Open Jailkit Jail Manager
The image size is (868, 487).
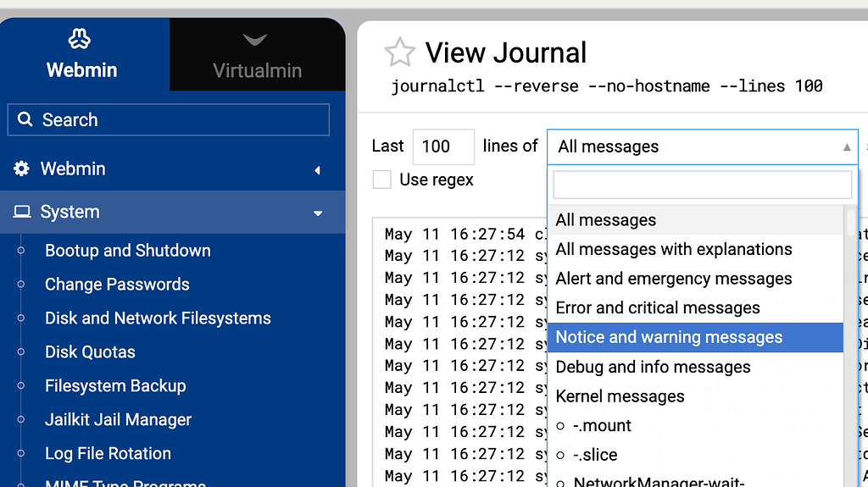click(119, 419)
